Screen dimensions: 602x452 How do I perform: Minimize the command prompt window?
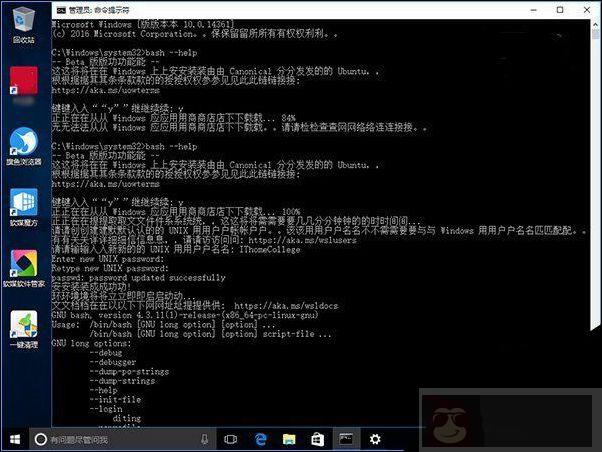click(x=534, y=10)
